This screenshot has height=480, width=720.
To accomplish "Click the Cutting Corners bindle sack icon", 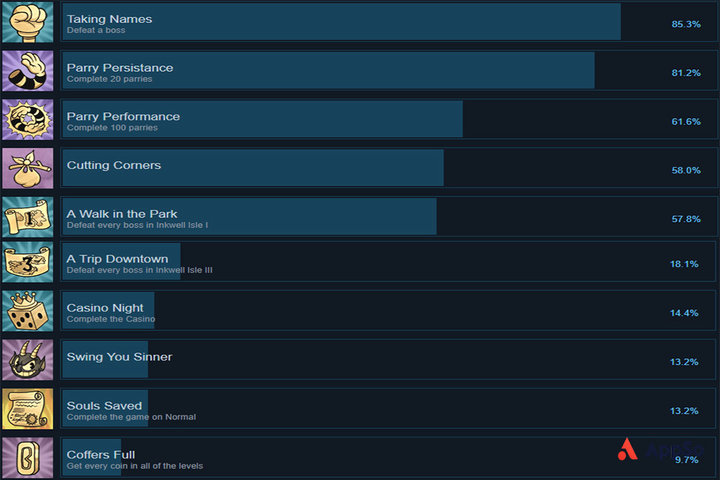I will 28,168.
